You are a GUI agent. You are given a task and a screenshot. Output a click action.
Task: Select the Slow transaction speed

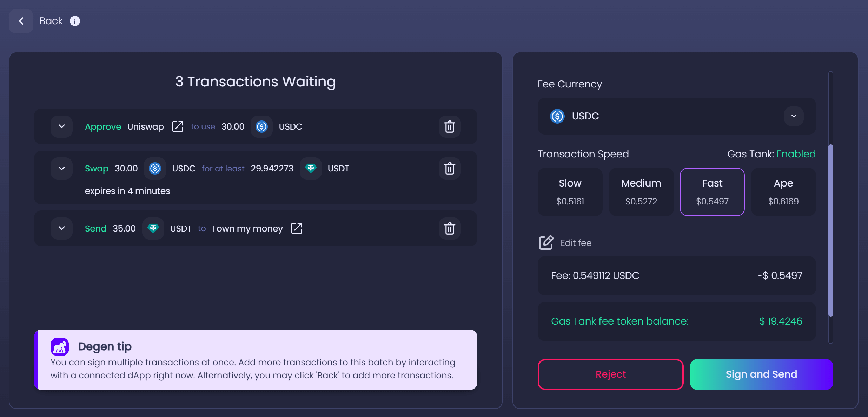click(x=570, y=192)
